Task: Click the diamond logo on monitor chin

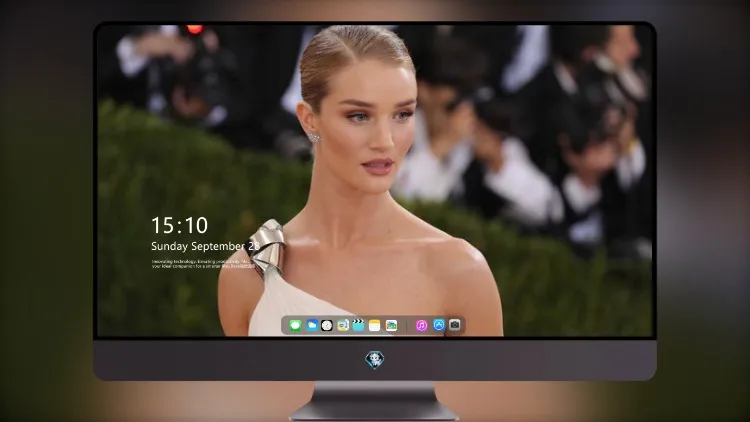Action: tap(375, 360)
